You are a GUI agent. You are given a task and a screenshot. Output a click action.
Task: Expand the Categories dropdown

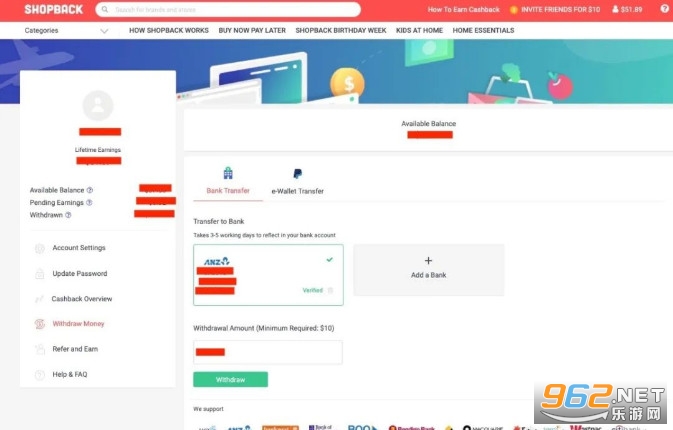[66, 30]
